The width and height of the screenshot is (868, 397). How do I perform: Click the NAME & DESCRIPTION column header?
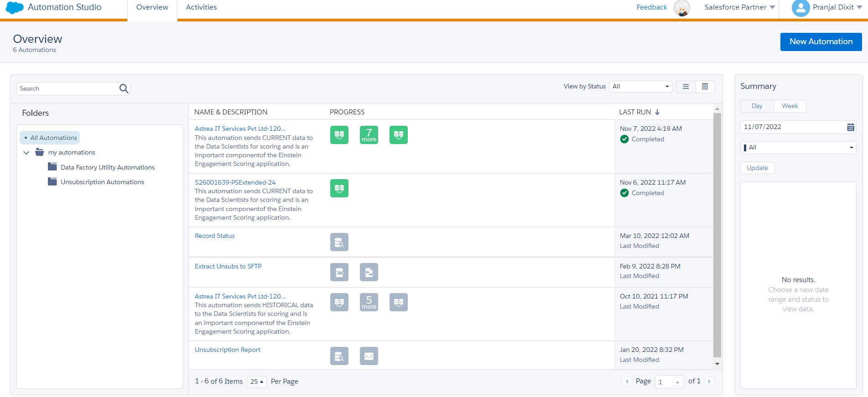click(x=231, y=112)
